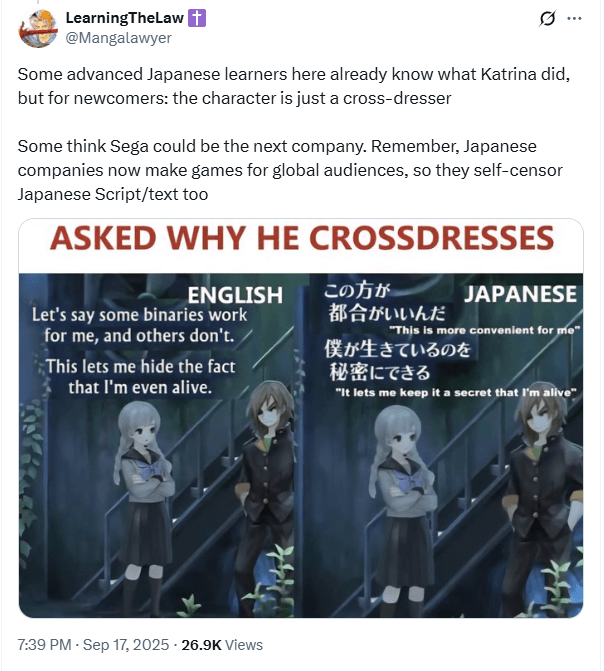Image resolution: width=604 pixels, height=671 pixels.
Task: Click the ENGLISH label in the image
Action: pyautogui.click(x=235, y=295)
